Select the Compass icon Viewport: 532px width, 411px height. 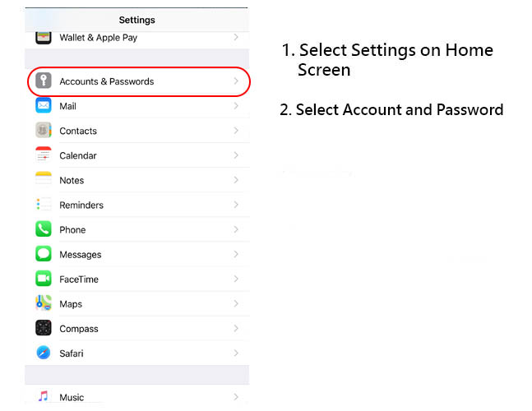click(x=44, y=328)
